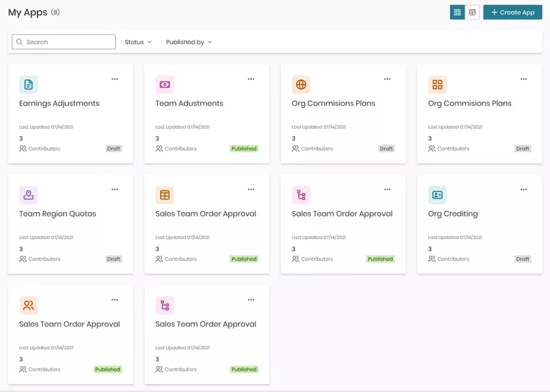The image size is (550, 392).
Task: Open the ellipsis menu on the table-icon Sales Team card
Action: tap(251, 190)
